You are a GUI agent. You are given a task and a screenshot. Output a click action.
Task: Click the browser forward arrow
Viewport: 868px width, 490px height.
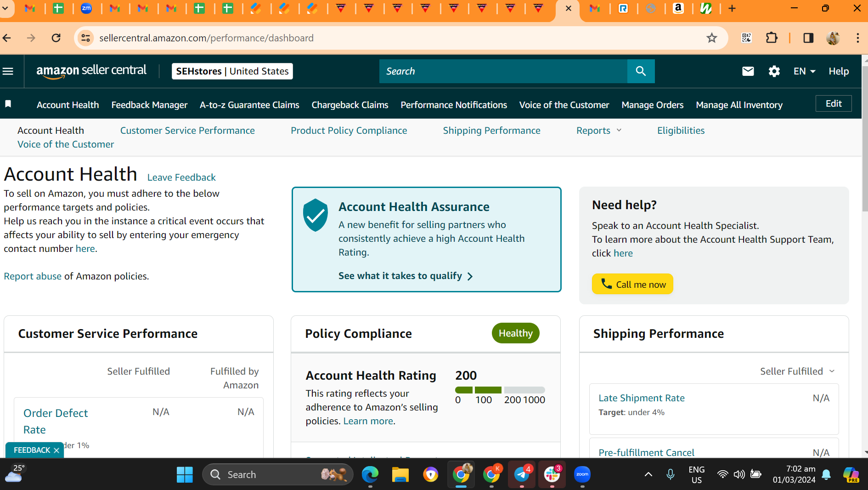(x=31, y=38)
